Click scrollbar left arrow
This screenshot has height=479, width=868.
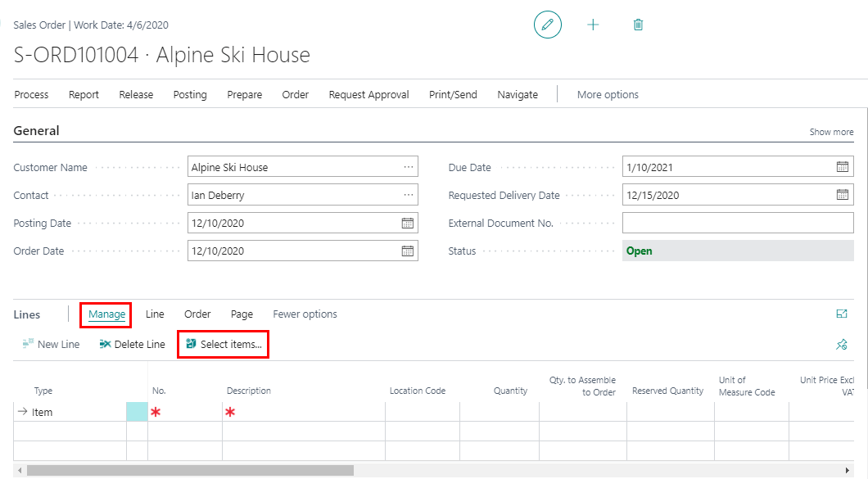pos(20,470)
